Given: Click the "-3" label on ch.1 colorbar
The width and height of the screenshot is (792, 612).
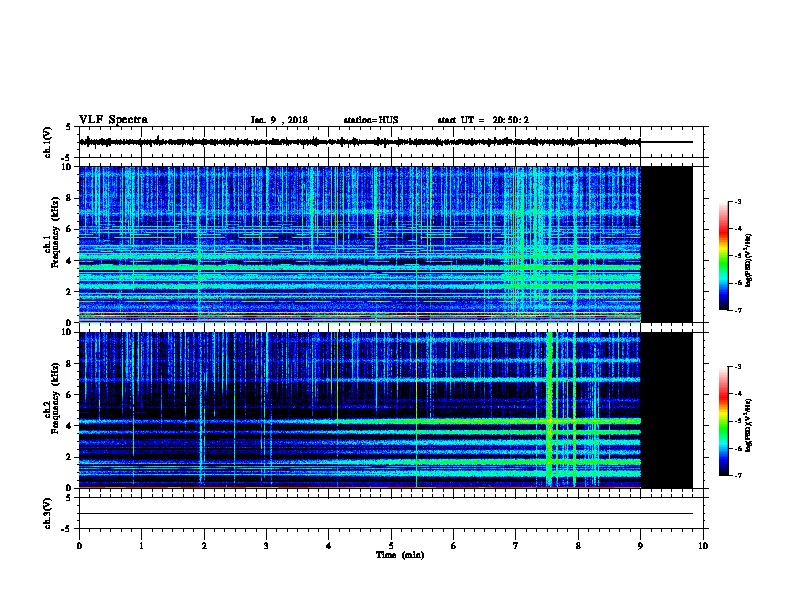Looking at the screenshot, I should pyautogui.click(x=737, y=201).
